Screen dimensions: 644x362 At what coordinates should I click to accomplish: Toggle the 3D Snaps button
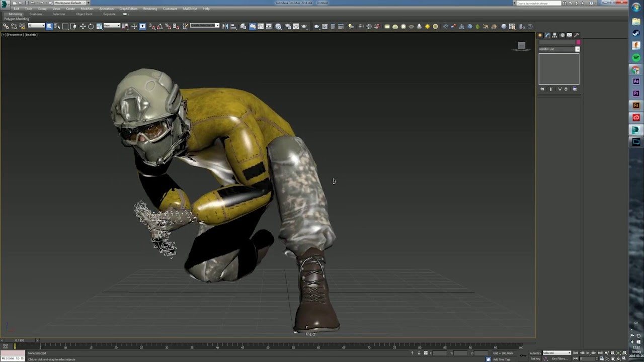[x=152, y=26]
